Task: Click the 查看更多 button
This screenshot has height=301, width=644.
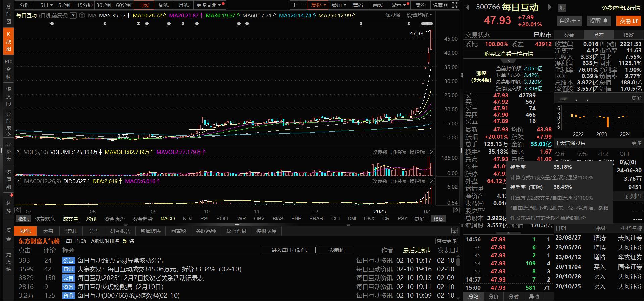Action: (x=447, y=241)
